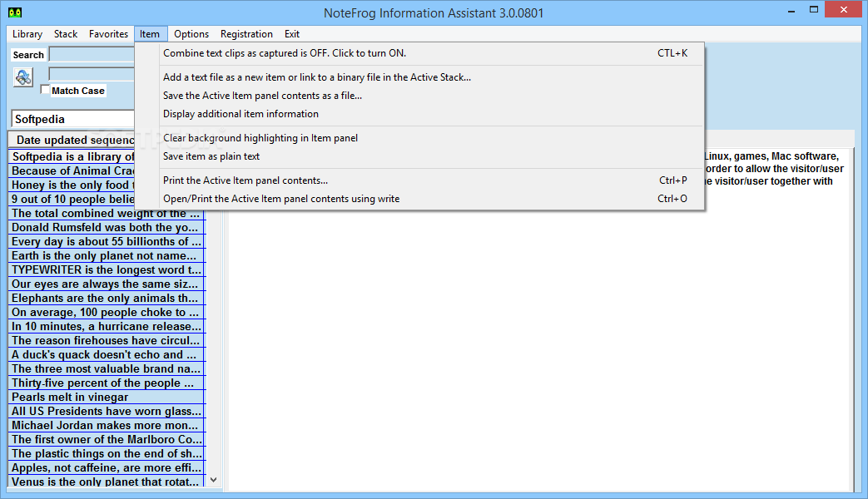Minimize the NoteFrog window
Viewport: 868px width, 499px height.
[791, 10]
